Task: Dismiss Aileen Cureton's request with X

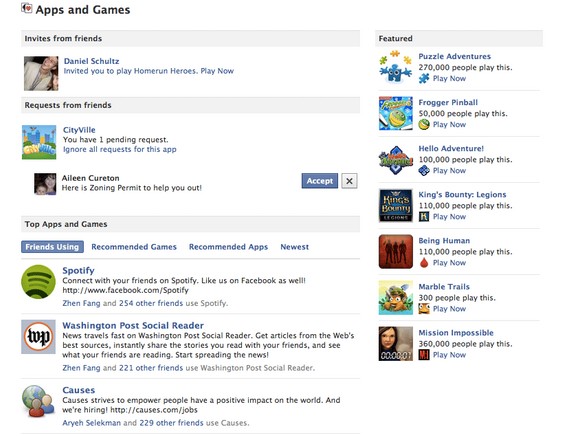Action: click(349, 181)
